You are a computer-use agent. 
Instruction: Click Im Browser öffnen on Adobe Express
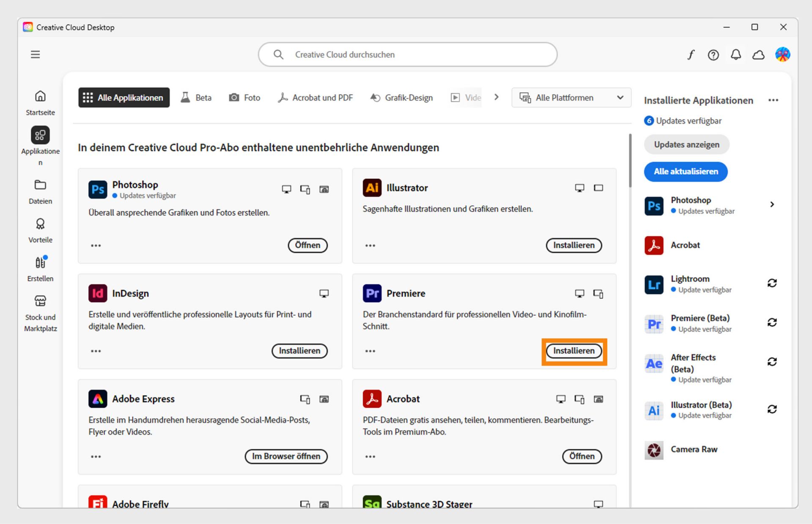(x=286, y=456)
